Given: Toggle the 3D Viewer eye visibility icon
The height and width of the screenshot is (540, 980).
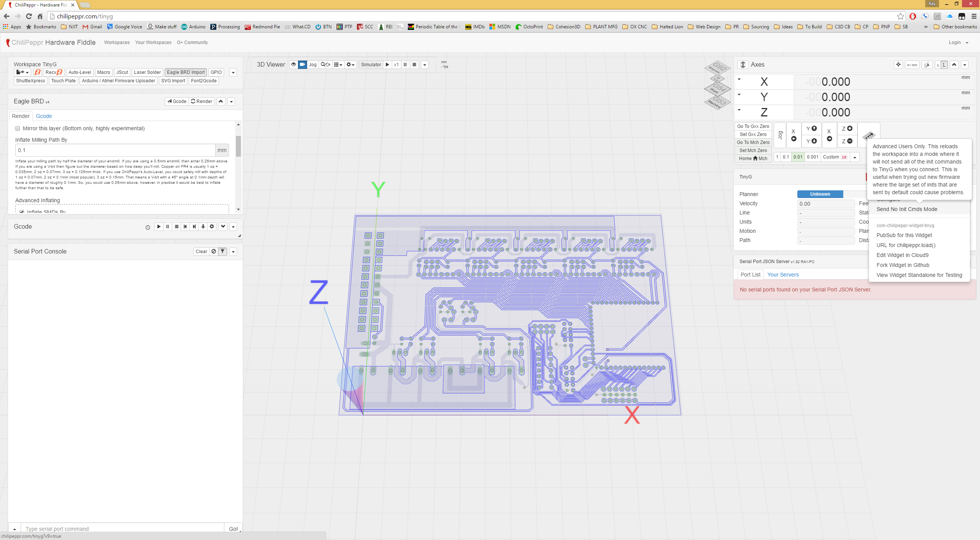Looking at the screenshot, I should 293,65.
